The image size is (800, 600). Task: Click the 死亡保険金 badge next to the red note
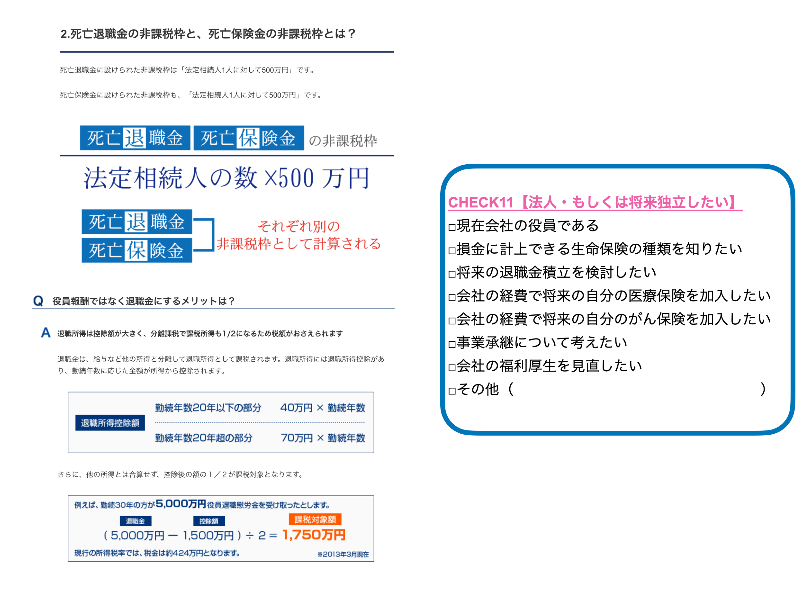tap(134, 249)
